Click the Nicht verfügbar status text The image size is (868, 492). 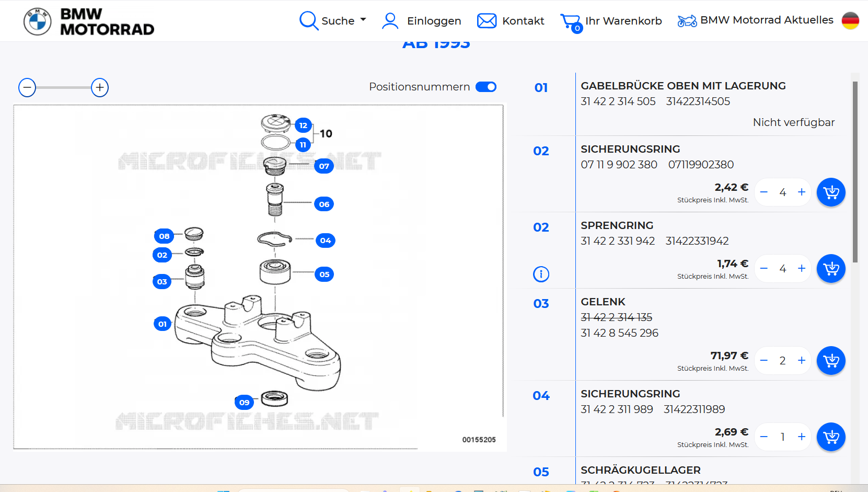pos(793,122)
